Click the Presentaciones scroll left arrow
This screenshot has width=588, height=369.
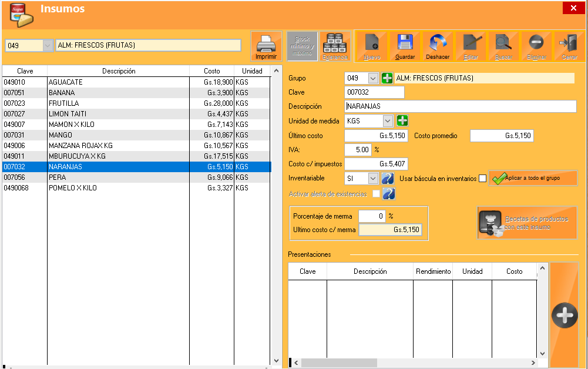coord(296,363)
